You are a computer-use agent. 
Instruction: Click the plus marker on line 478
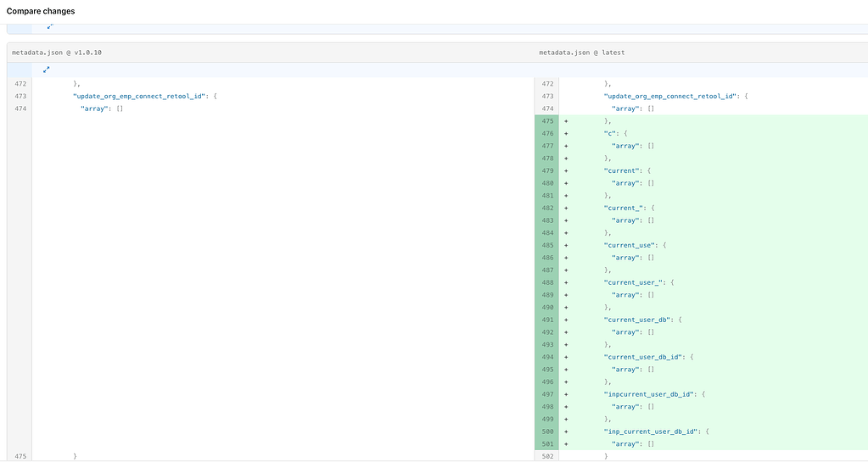(566, 159)
